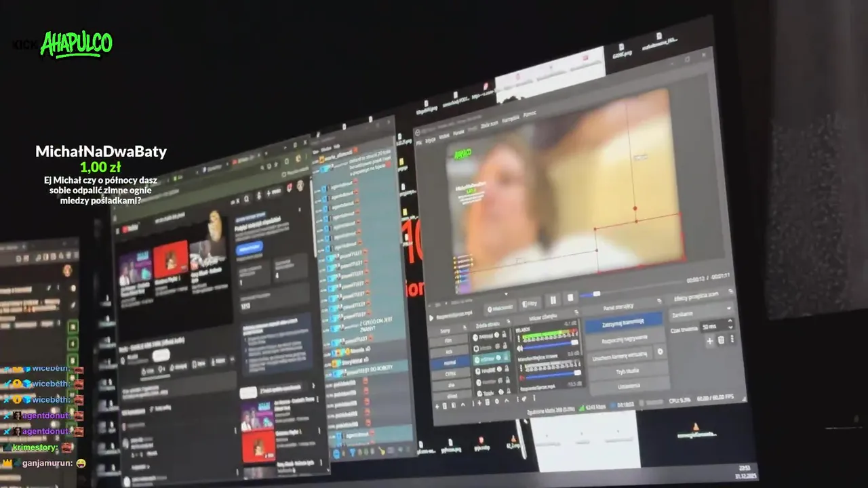Unmute the Mikrofon audio channel speaker icon
The image size is (868, 488).
pyautogui.click(x=522, y=378)
